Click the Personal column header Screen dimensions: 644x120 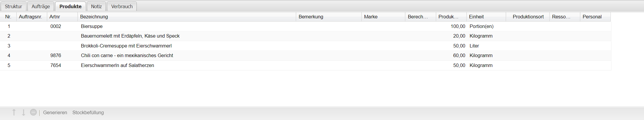pyautogui.click(x=592, y=17)
